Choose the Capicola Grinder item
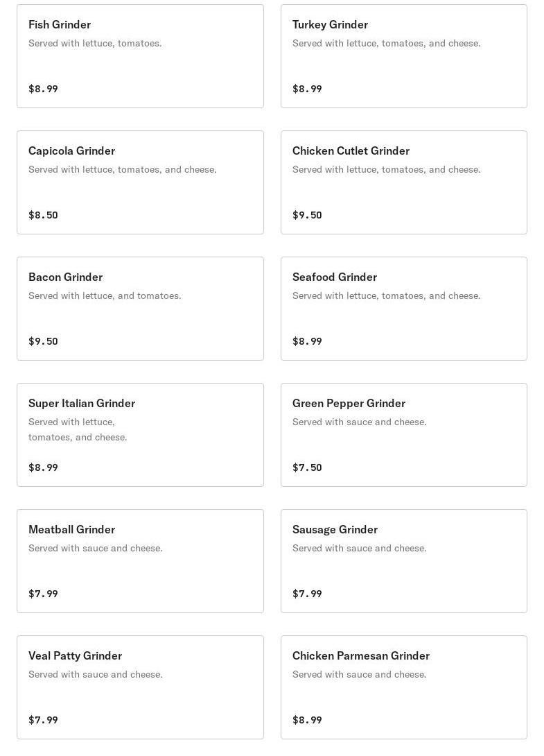This screenshot has height=756, width=544. 140,182
